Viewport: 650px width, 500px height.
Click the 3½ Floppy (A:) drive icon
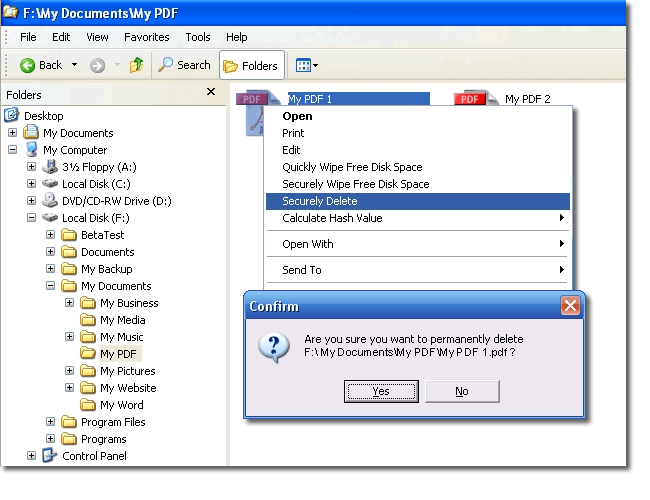point(50,166)
